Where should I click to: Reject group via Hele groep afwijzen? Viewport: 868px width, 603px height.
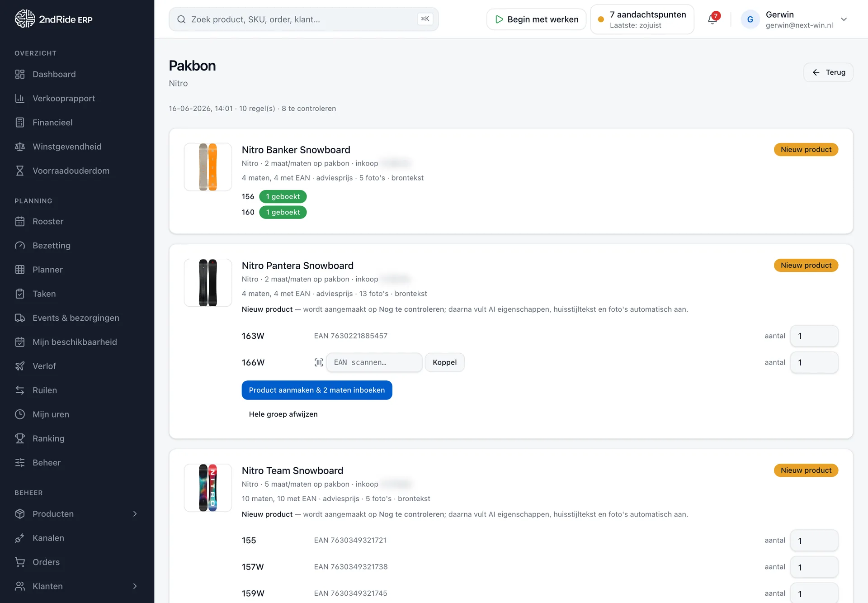point(283,414)
